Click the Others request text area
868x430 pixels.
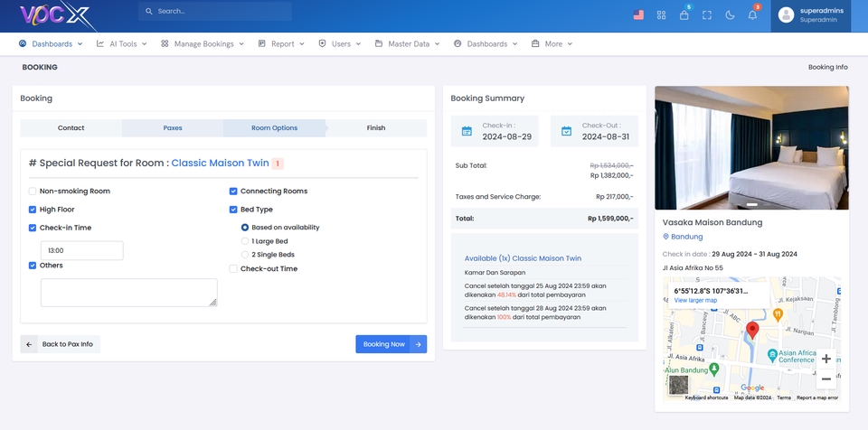[x=128, y=292]
